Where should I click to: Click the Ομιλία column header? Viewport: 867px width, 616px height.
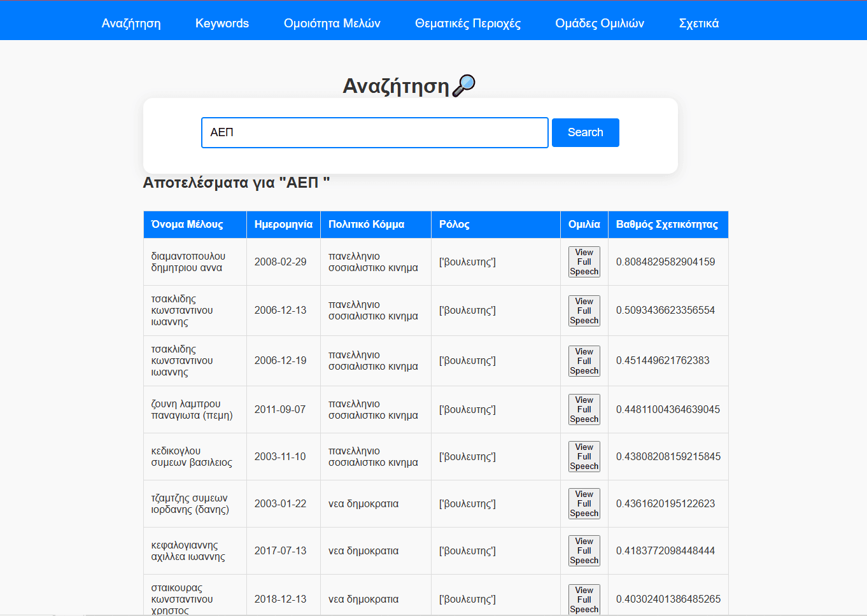point(584,225)
